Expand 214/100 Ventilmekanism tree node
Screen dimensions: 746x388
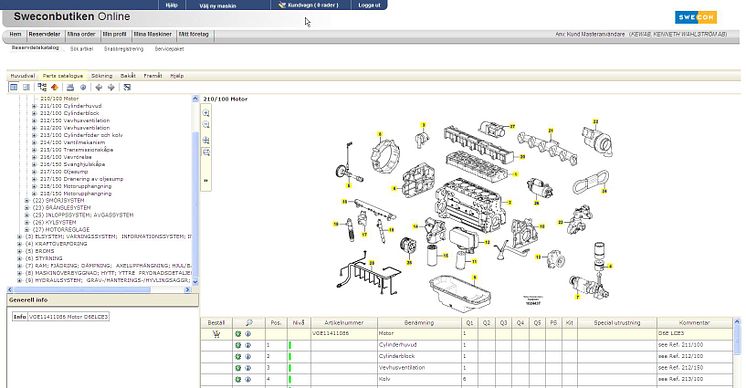[34, 142]
